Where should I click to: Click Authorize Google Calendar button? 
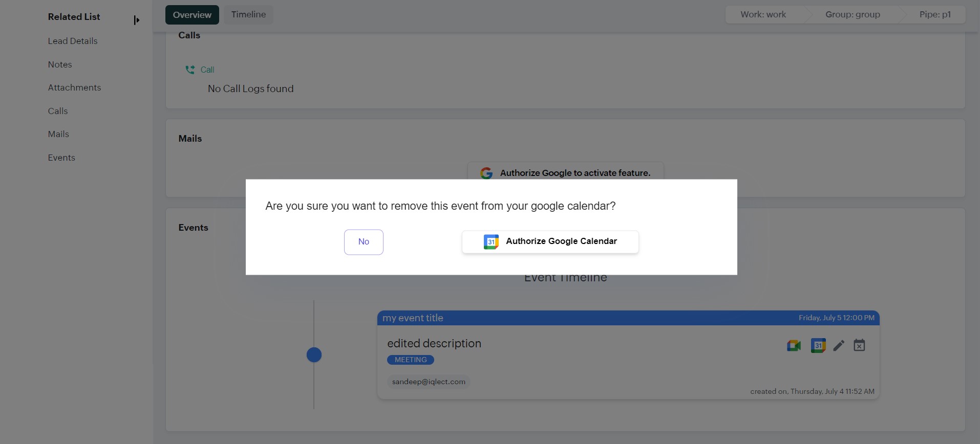pyautogui.click(x=550, y=241)
